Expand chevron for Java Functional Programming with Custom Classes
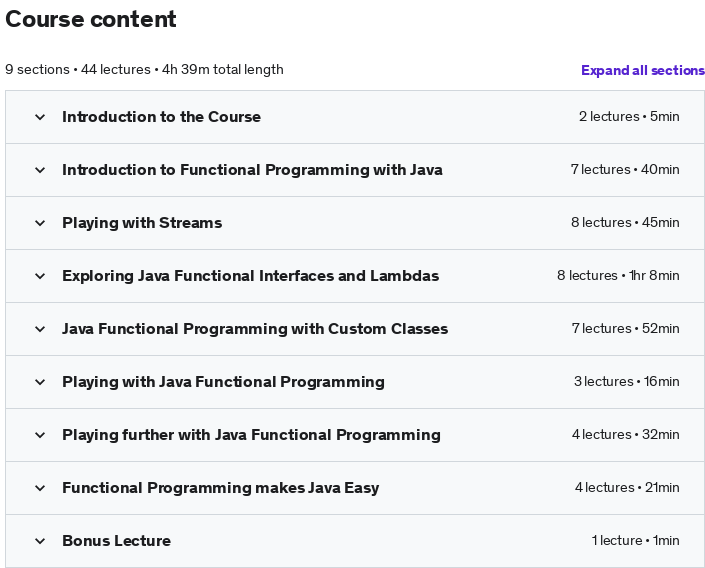 [40, 329]
